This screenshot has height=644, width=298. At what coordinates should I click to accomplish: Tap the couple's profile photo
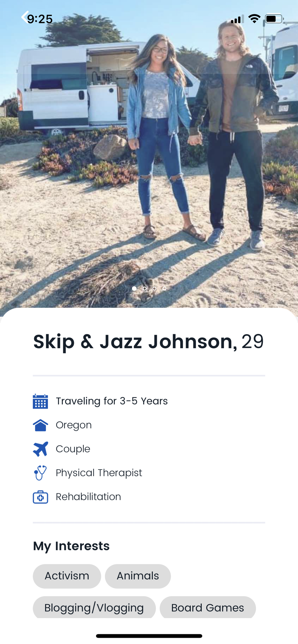coord(149,155)
